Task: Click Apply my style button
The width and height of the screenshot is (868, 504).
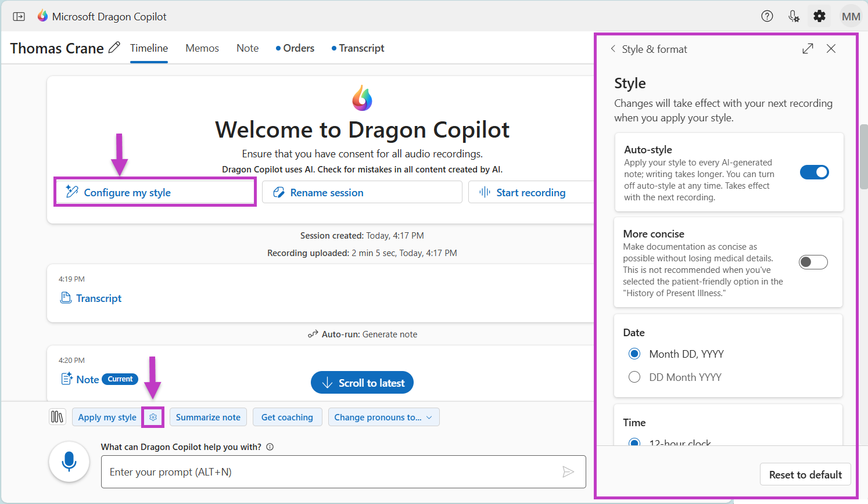Action: [x=107, y=417]
